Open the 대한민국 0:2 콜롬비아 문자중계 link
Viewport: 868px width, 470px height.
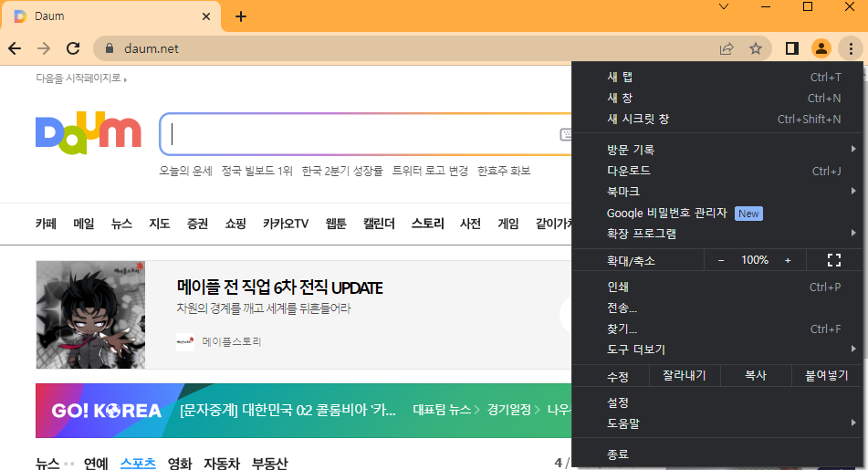click(x=288, y=410)
